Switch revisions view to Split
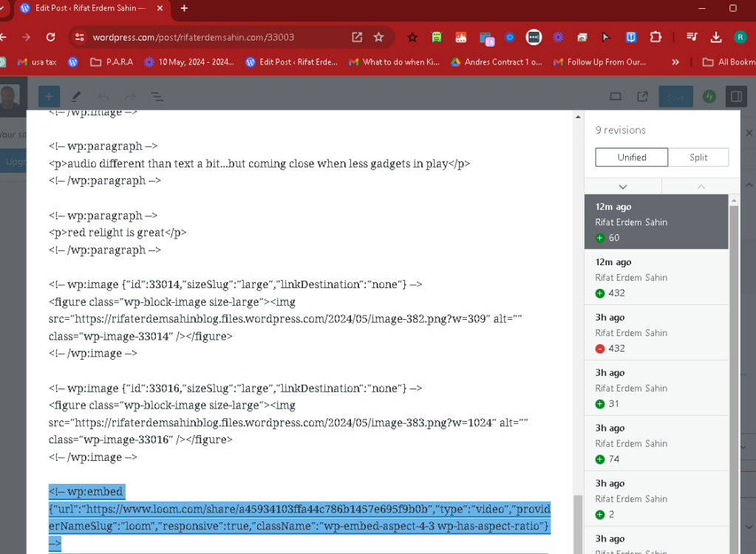 [x=698, y=157]
